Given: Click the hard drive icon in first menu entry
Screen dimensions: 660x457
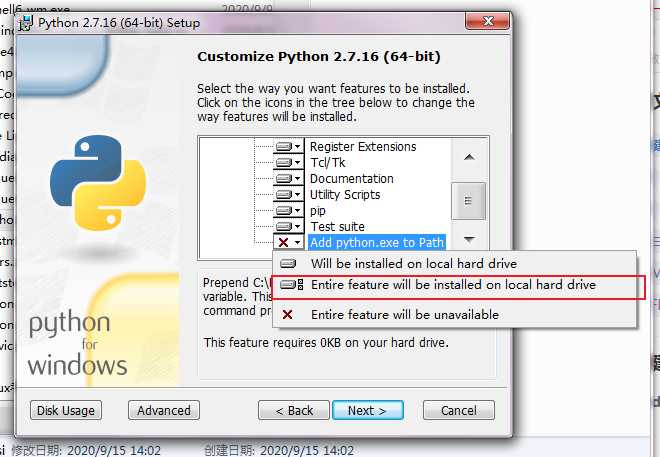Looking at the screenshot, I should (288, 264).
